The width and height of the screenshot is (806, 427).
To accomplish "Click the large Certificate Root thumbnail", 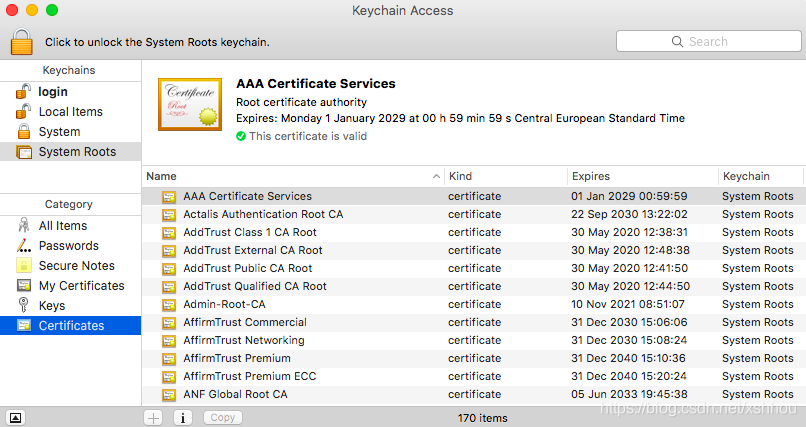I will (x=190, y=104).
